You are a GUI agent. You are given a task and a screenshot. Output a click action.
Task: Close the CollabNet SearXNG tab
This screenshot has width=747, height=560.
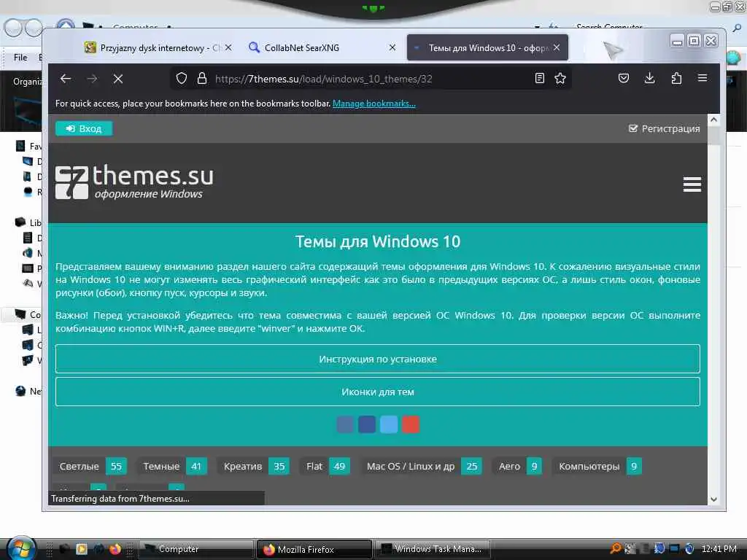pos(392,47)
